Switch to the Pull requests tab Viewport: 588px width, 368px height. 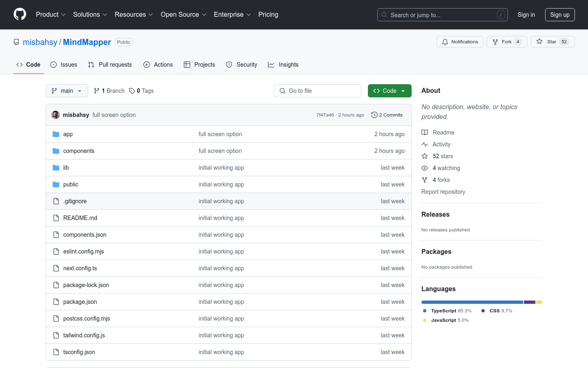pos(110,65)
